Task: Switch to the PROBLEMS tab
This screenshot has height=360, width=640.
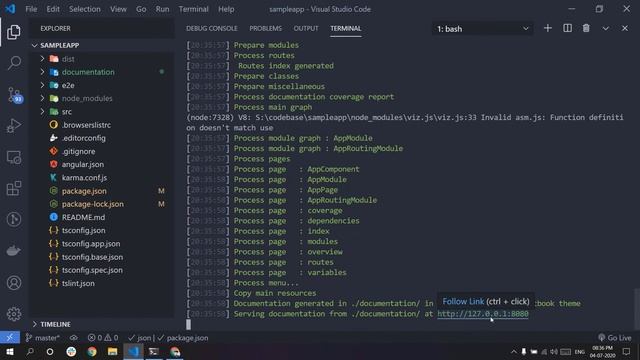Action: 265,29
